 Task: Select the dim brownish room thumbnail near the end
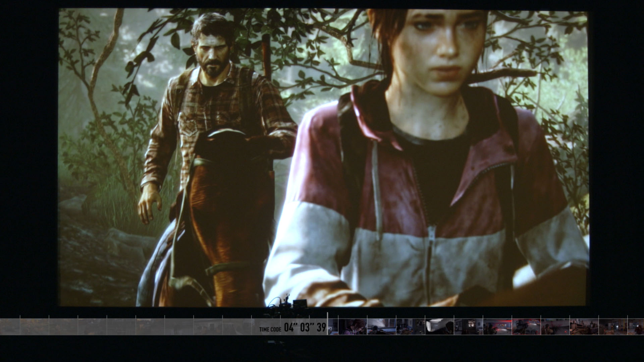coord(613,326)
